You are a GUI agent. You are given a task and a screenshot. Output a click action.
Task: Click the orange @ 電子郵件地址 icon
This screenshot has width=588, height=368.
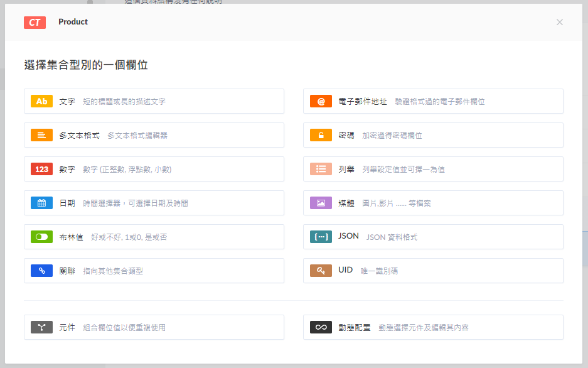[321, 101]
